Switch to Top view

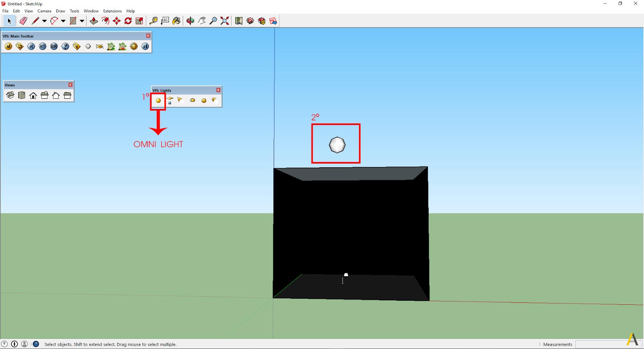tap(22, 96)
